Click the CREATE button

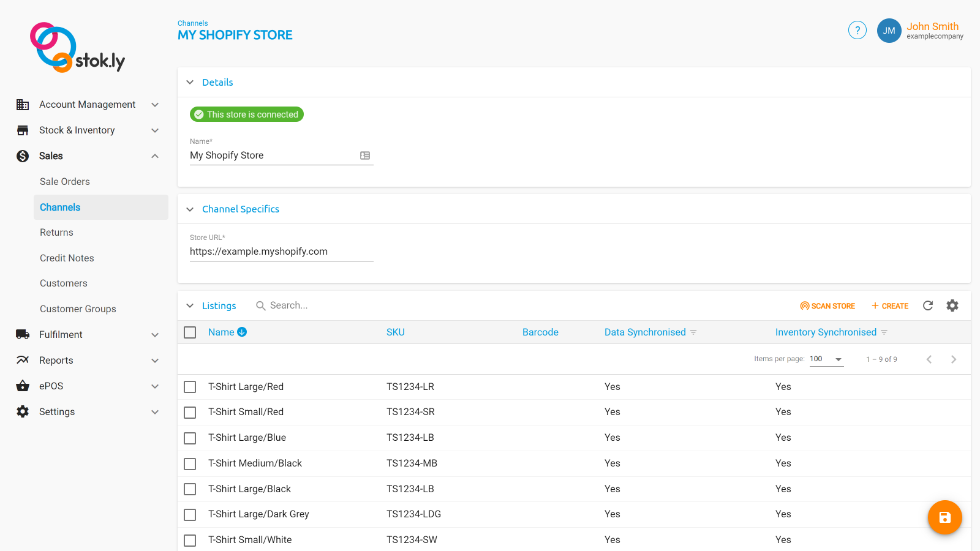click(x=889, y=305)
